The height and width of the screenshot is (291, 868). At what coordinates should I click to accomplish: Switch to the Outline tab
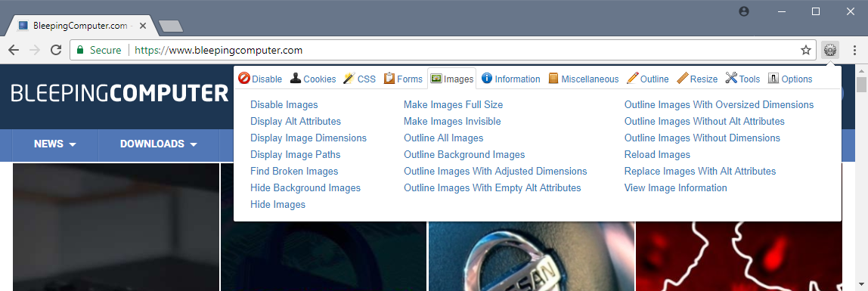coord(648,79)
